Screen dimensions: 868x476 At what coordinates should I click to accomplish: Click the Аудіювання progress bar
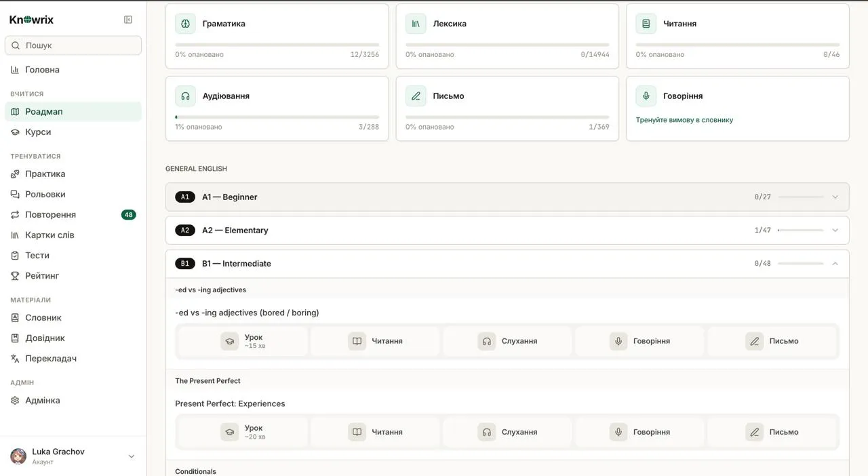point(277,117)
